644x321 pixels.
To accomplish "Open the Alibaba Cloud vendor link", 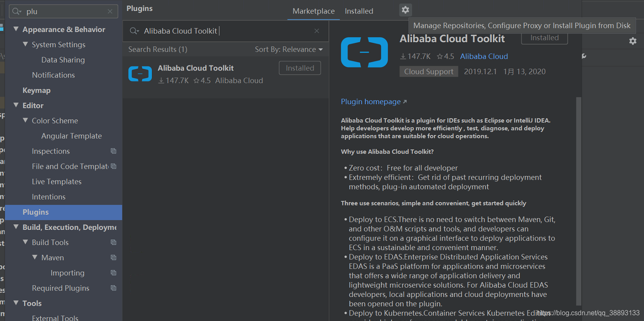I will [x=484, y=56].
